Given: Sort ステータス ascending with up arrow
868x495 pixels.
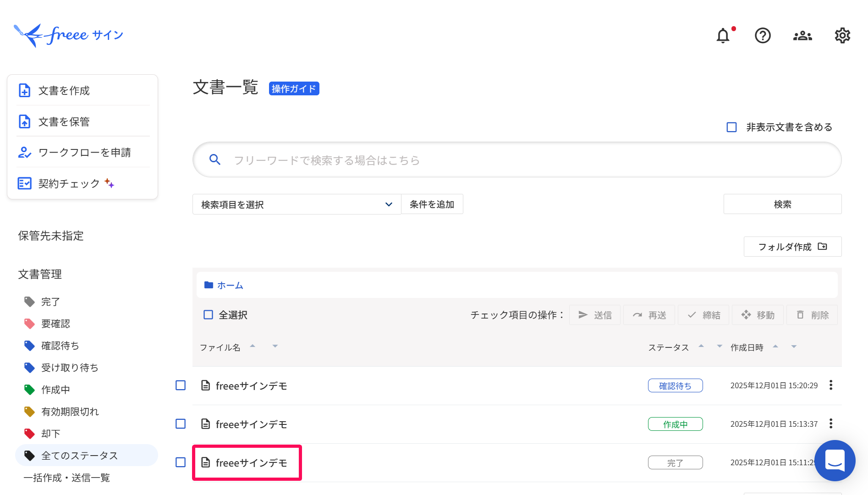Looking at the screenshot, I should (701, 346).
